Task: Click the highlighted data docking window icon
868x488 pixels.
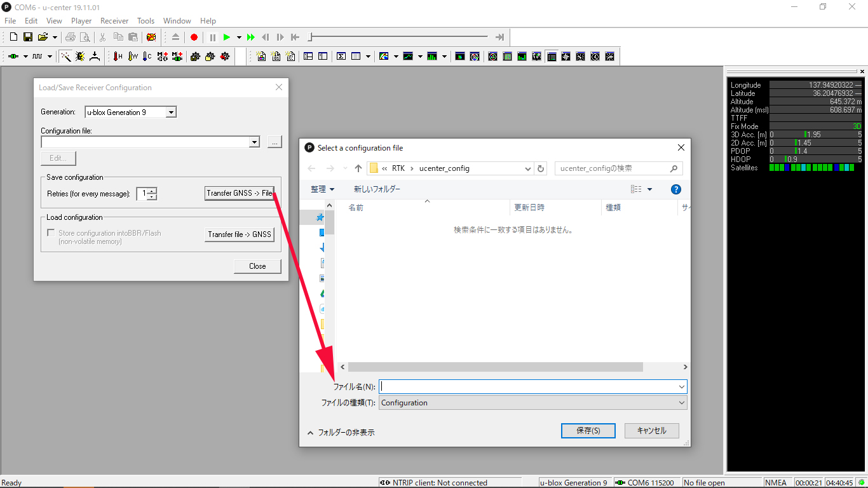Action: pos(552,57)
